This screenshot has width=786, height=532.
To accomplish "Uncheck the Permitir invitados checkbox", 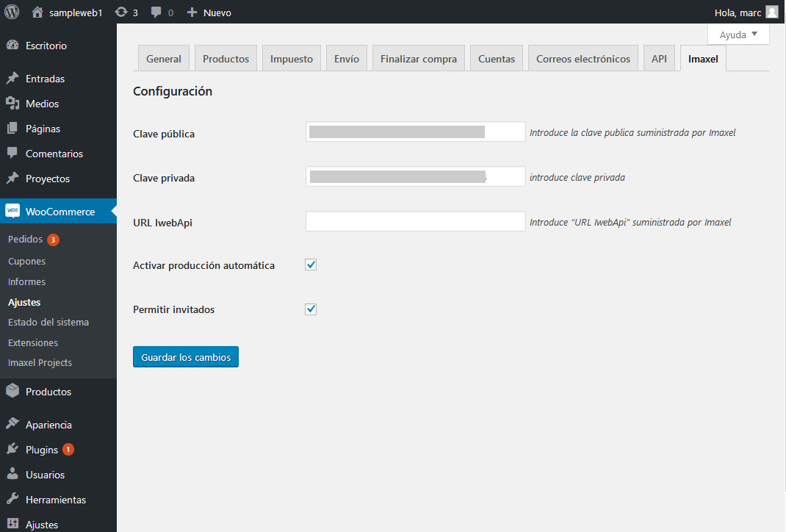I will pos(311,309).
